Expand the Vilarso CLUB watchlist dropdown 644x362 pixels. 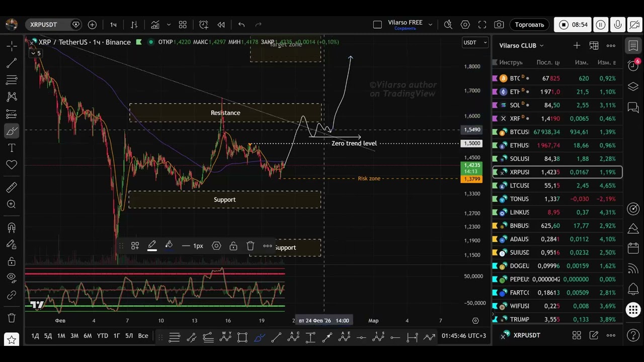coord(541,45)
